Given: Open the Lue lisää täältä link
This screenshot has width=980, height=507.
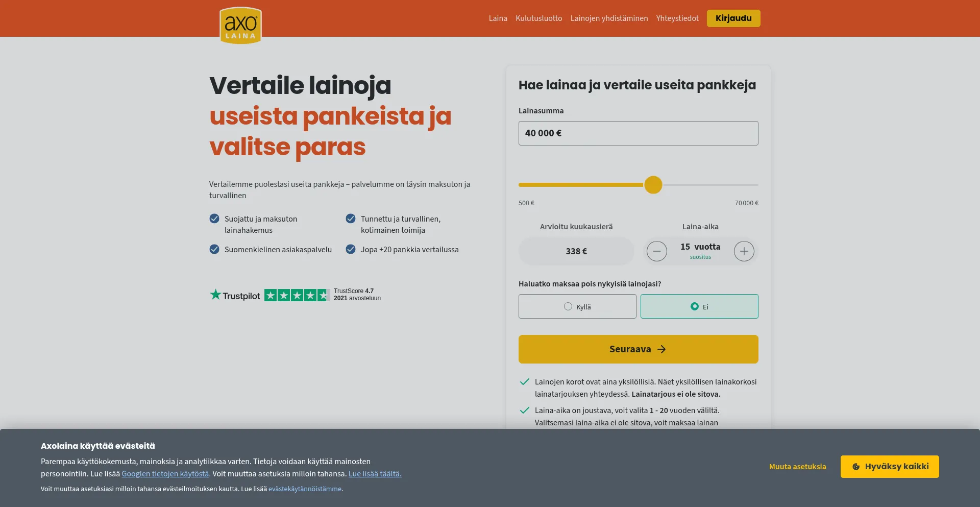Looking at the screenshot, I should tap(375, 474).
